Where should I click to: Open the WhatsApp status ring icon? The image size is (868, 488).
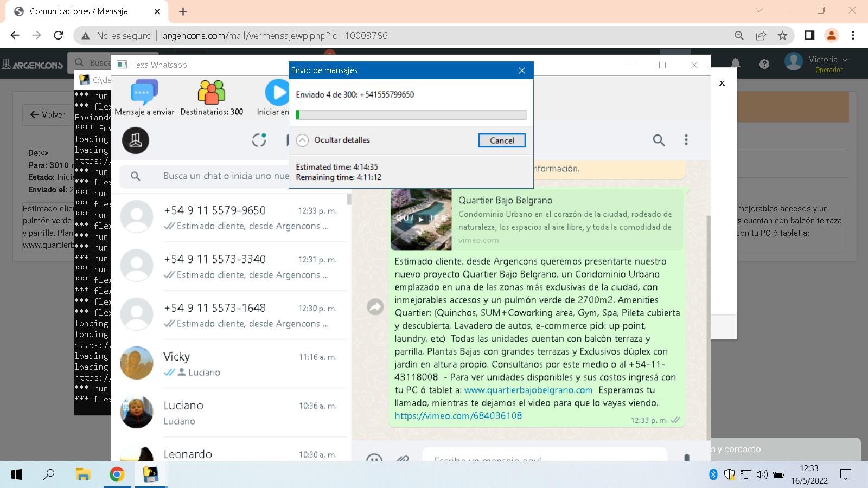click(x=259, y=140)
